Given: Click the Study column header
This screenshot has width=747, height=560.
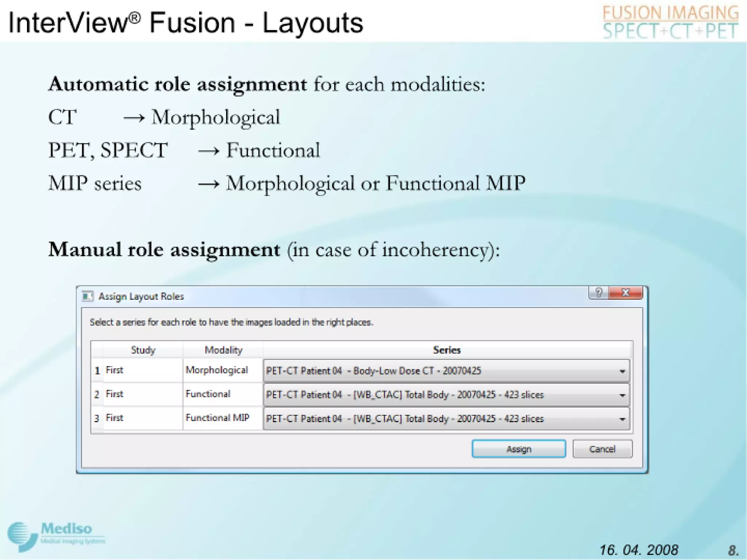Looking at the screenshot, I should [143, 350].
